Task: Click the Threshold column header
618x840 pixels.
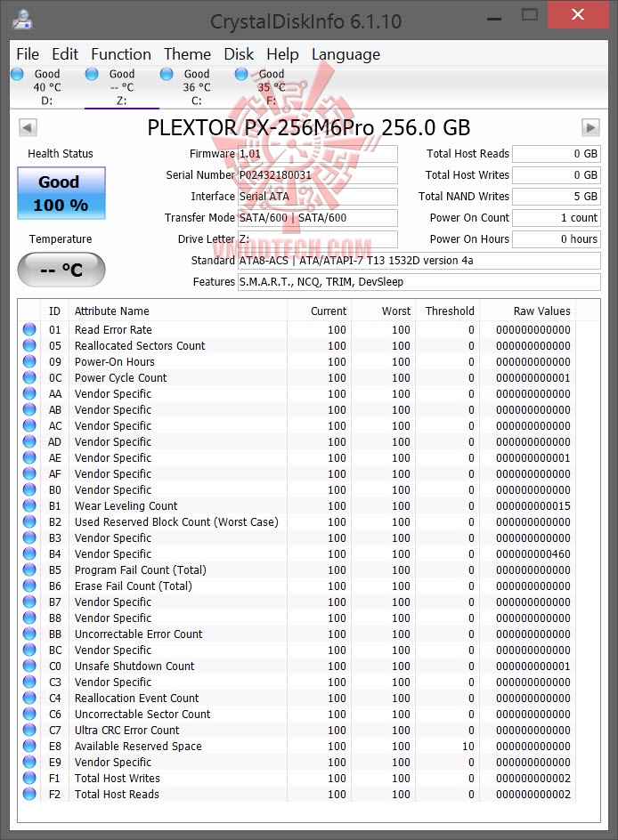Action: click(448, 311)
